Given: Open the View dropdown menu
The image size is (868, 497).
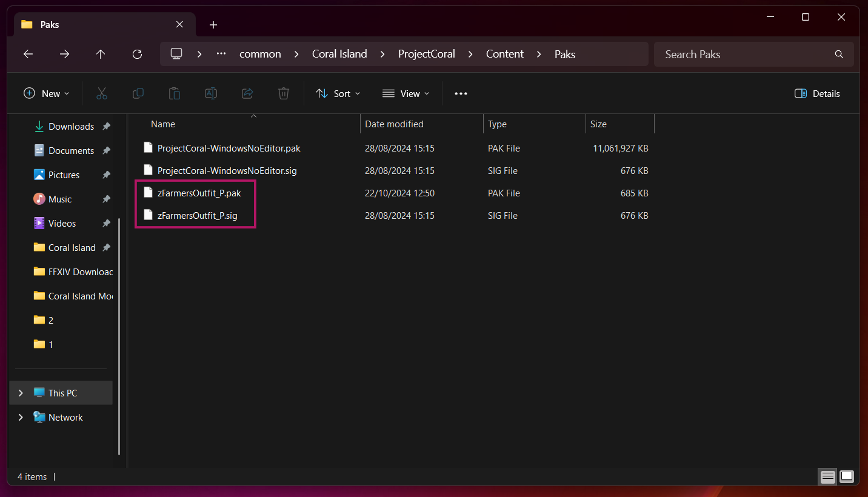Looking at the screenshot, I should click(406, 93).
